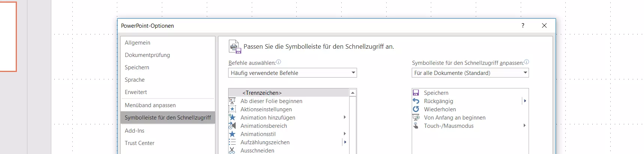The width and height of the screenshot is (644, 154).
Task: Select Speichern in the toolbar list
Action: (470, 93)
